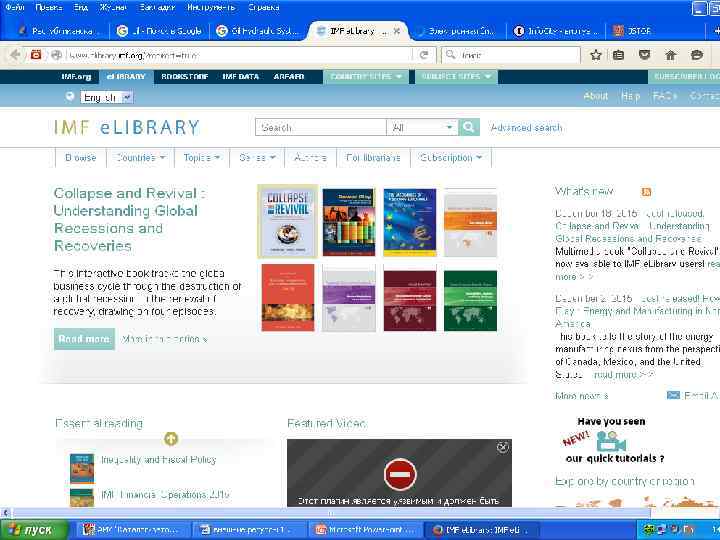Click the up arrow above Essential reading list

171,439
